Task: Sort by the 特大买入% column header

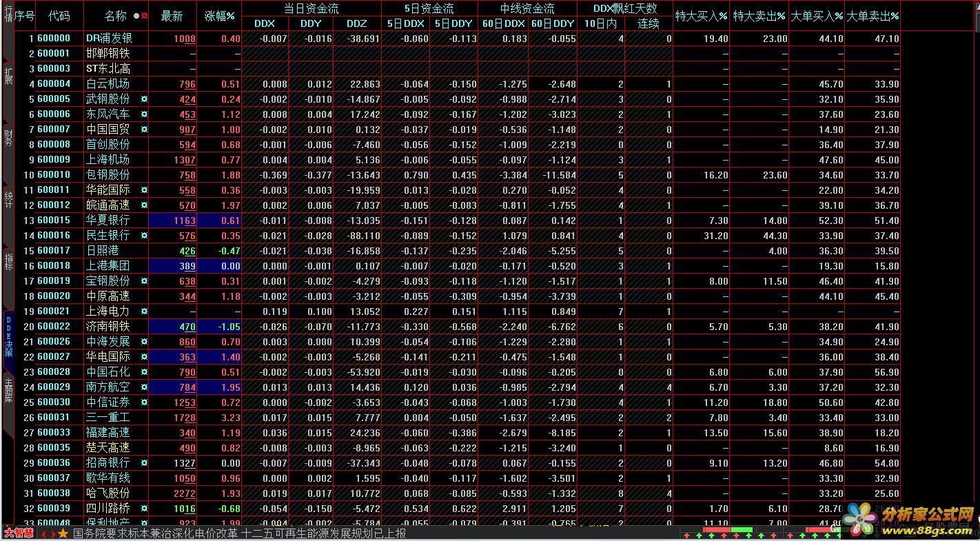Action: click(701, 16)
